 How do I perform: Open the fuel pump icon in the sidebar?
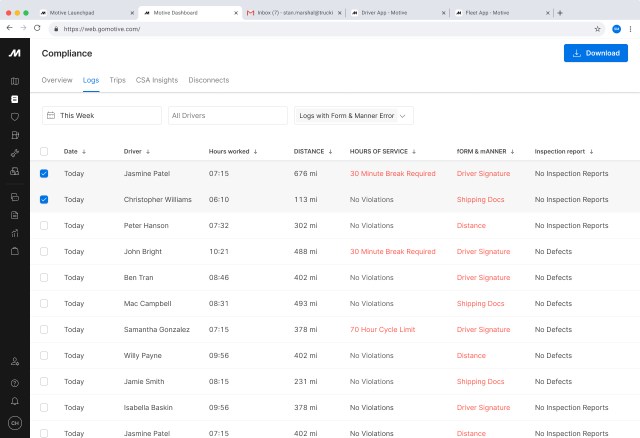click(x=14, y=134)
